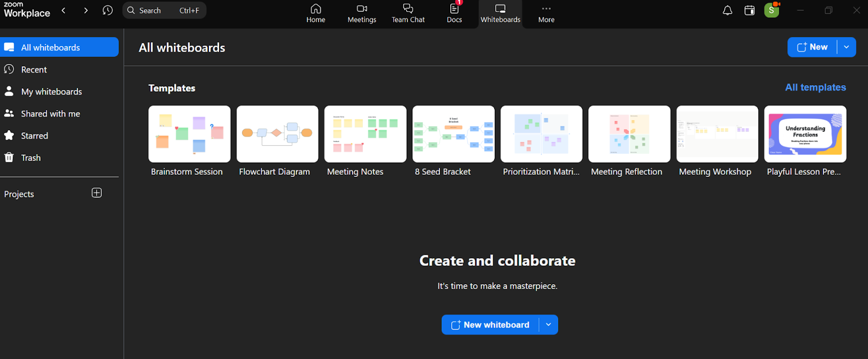Viewport: 868px width, 359px height.
Task: Open the Meeting Workshop template
Action: pos(717,141)
